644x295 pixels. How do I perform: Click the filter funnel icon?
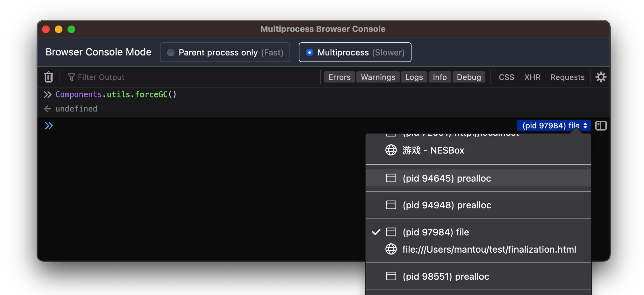tap(71, 77)
